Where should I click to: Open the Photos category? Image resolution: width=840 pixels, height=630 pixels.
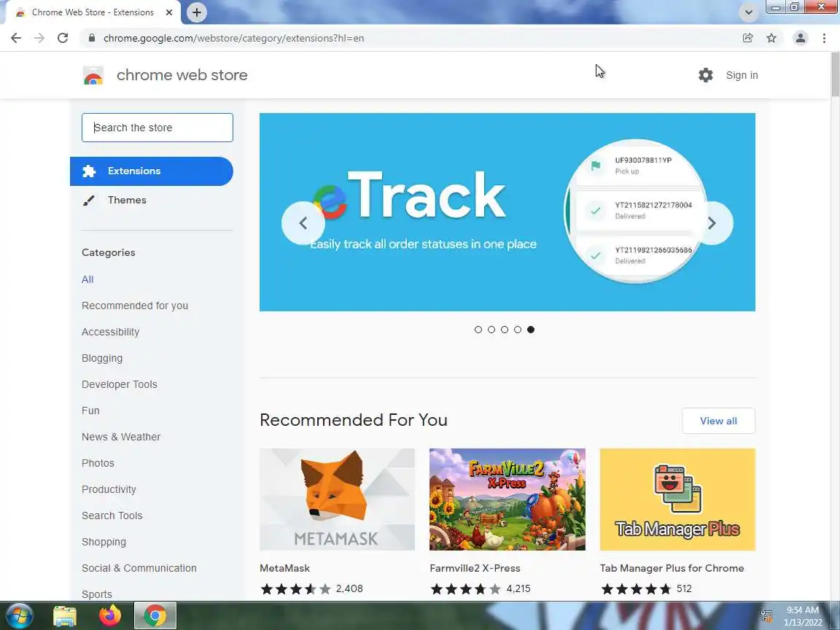point(98,463)
